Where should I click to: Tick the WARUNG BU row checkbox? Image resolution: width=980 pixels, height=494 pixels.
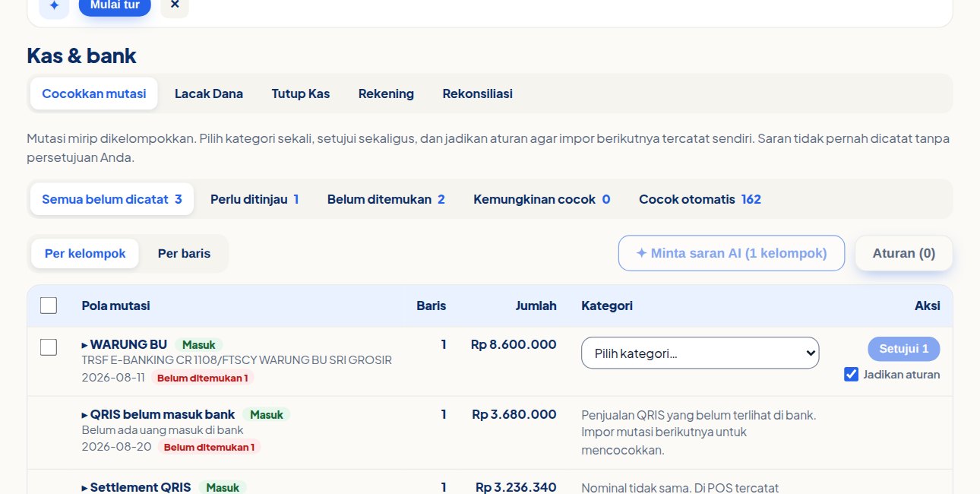(49, 347)
